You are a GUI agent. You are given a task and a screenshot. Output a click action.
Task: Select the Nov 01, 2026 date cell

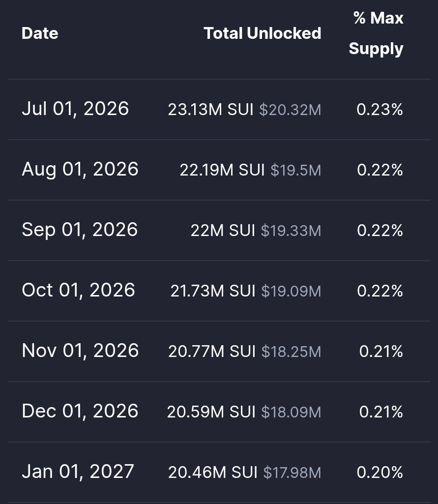80,351
